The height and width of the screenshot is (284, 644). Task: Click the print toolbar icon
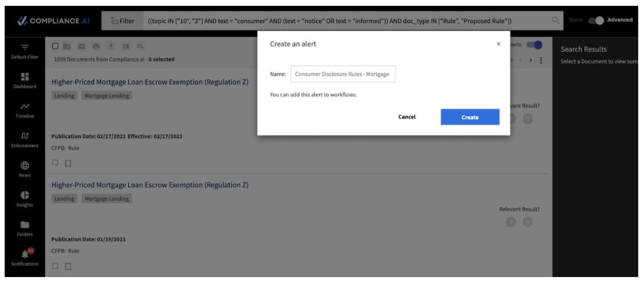[x=96, y=46]
